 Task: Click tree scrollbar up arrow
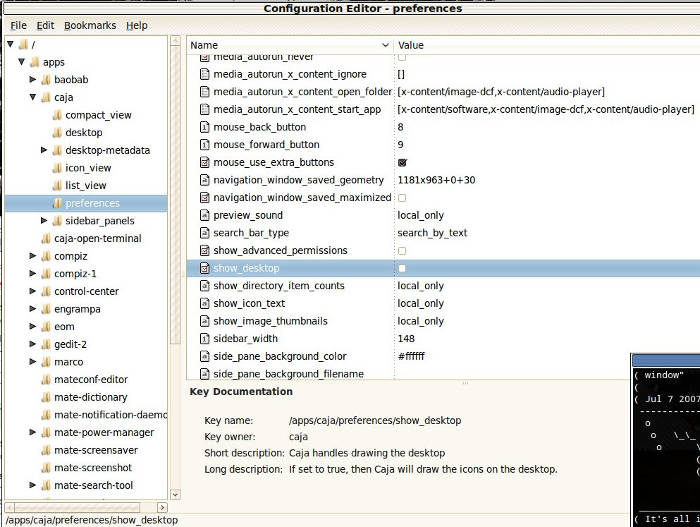coord(175,41)
